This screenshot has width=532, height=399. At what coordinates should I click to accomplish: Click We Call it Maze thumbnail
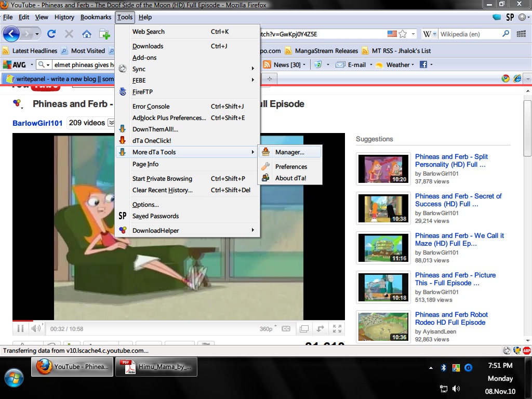383,248
